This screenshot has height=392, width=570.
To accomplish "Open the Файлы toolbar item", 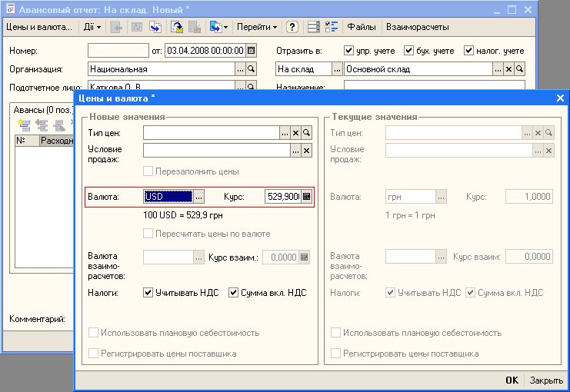I will click(x=361, y=27).
